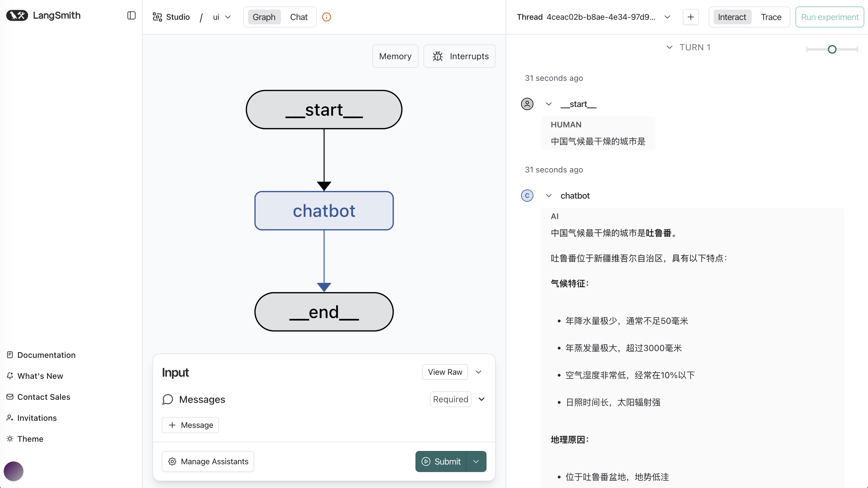Click Manage Assistants gear icon
This screenshot has width=868, height=488.
tap(172, 461)
